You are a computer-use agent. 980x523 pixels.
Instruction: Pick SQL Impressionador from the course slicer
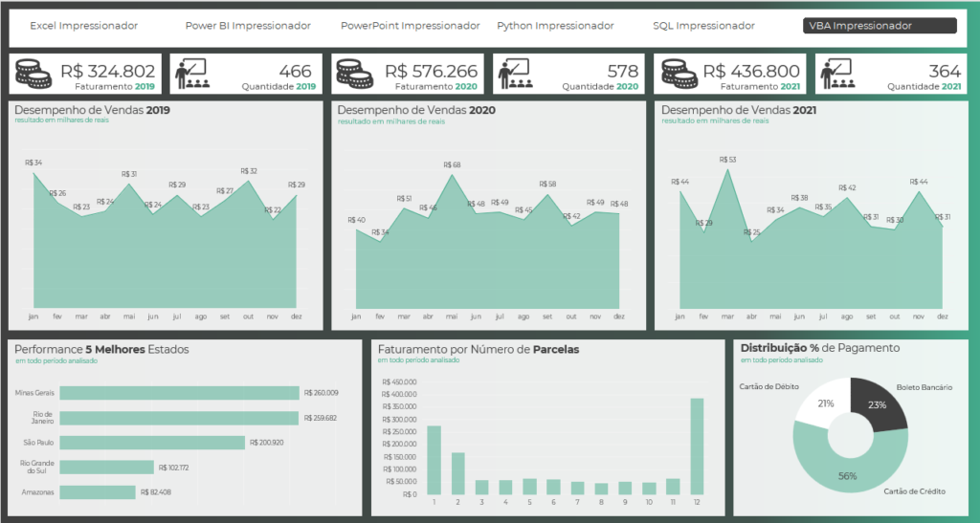coord(703,26)
